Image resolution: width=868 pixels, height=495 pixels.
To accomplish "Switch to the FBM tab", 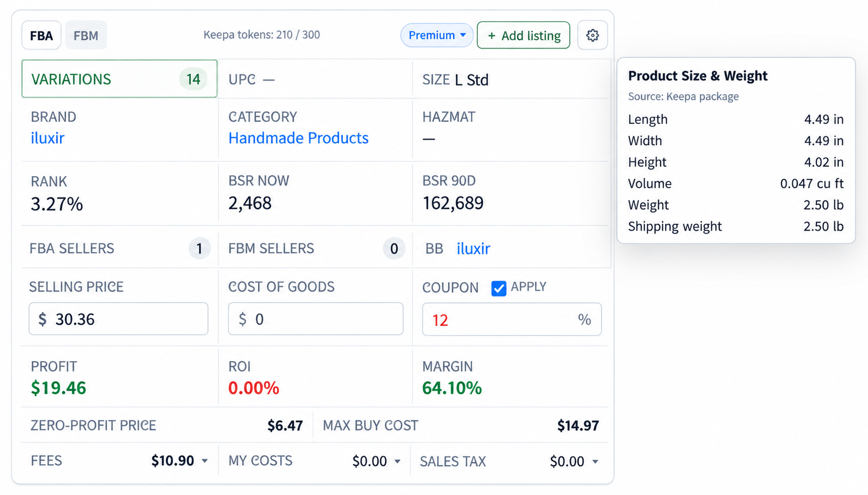I will (x=86, y=35).
